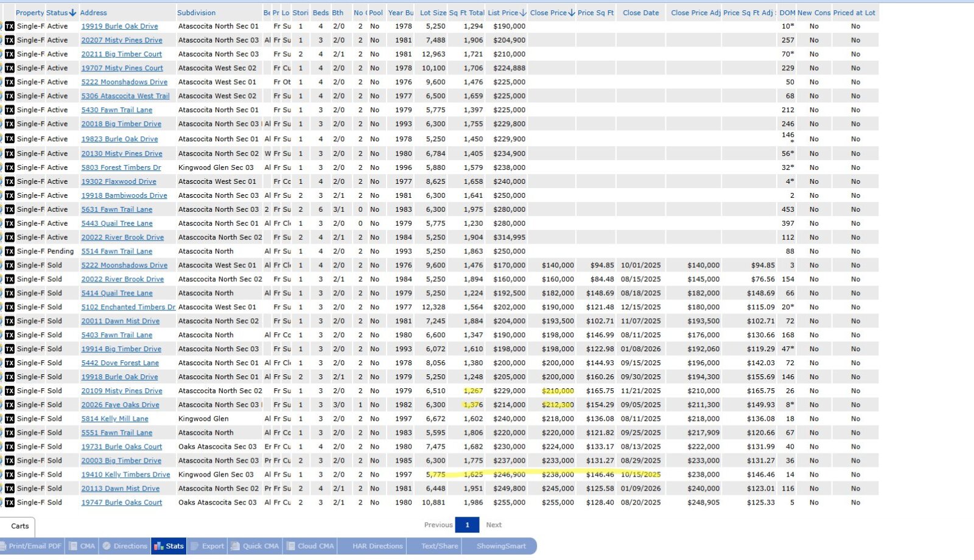This screenshot has height=560, width=974.
Task: Click the Next page button
Action: pos(494,525)
